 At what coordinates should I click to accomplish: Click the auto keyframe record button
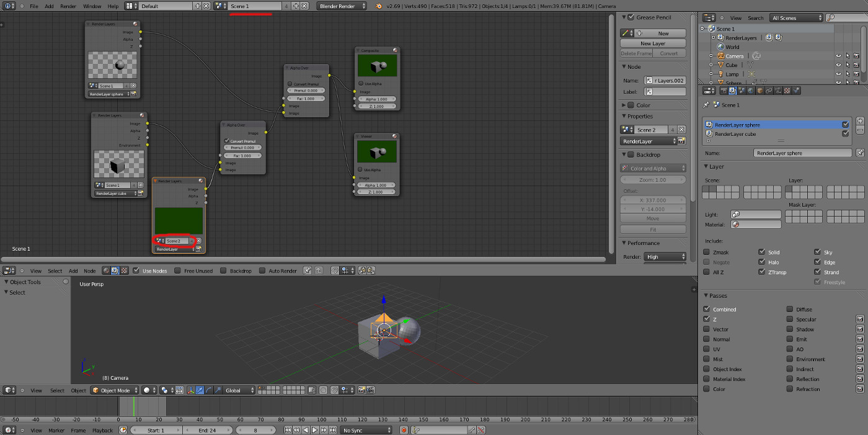[404, 430]
